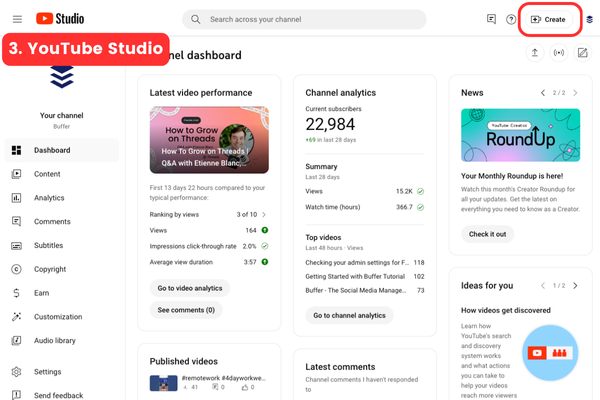Open the comments notification icon in header
The width and height of the screenshot is (600, 400).
(491, 19)
